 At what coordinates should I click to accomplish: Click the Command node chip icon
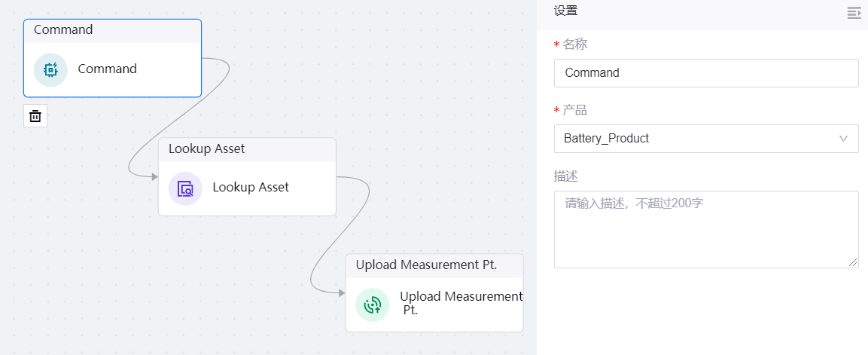(x=50, y=70)
